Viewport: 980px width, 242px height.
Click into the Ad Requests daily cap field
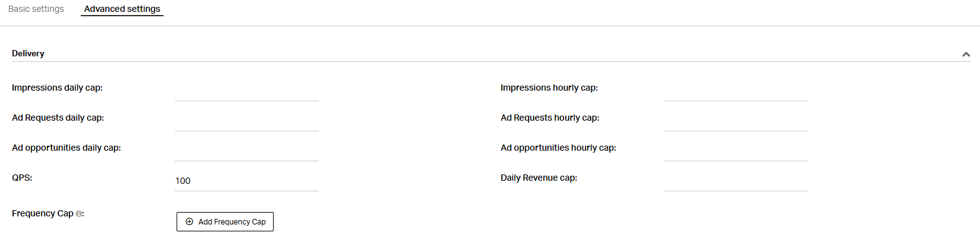click(x=247, y=121)
